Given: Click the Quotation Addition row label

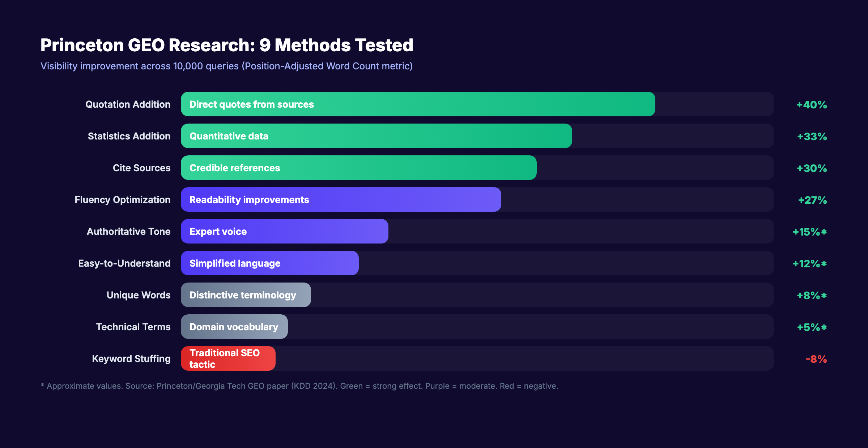Looking at the screenshot, I should click(x=128, y=104).
